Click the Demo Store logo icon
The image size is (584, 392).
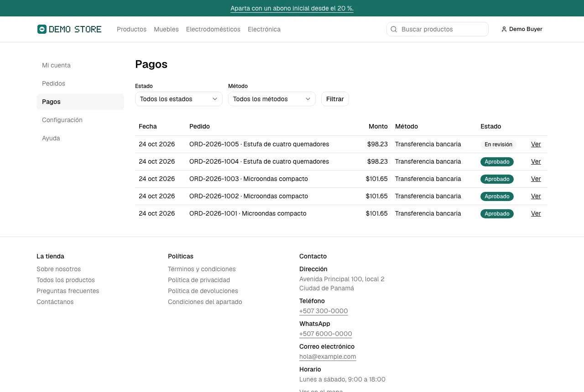click(x=42, y=29)
